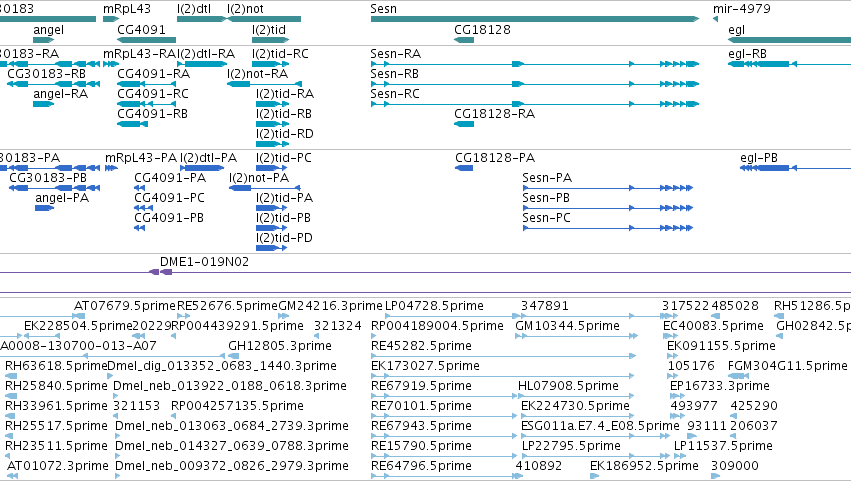Select EST RP004189004.5prime
Image resolution: width=851 pixels, height=481 pixels.
point(374,336)
